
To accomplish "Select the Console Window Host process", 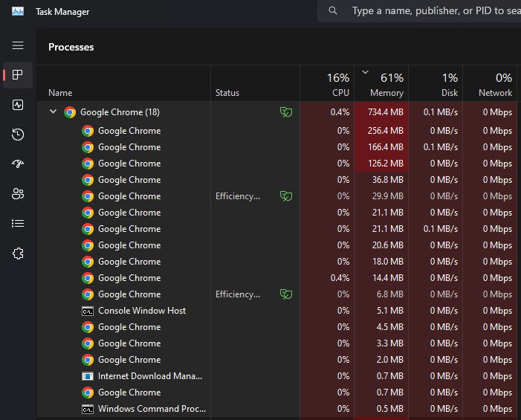I will tap(277, 311).
